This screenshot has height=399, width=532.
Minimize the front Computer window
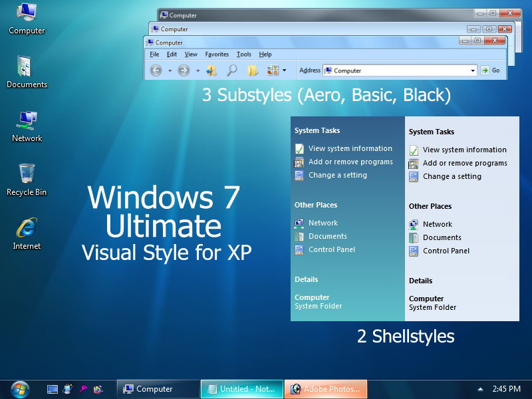tap(465, 41)
